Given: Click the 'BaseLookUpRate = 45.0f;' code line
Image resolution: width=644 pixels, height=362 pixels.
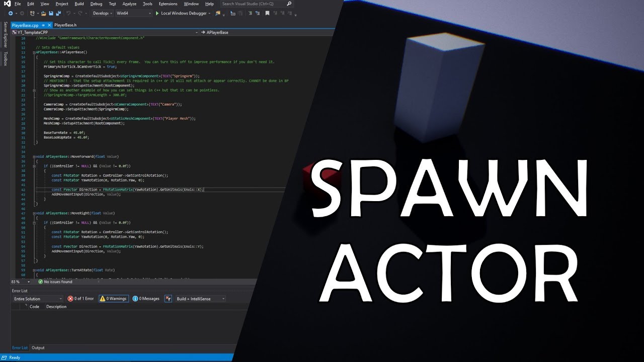Looking at the screenshot, I should 66,137.
